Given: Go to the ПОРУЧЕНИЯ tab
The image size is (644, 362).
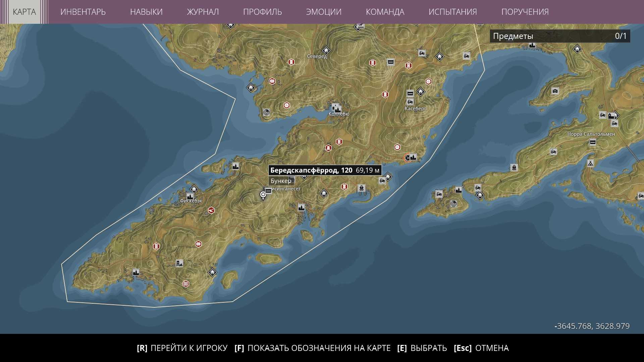Looking at the screenshot, I should click(x=525, y=12).
